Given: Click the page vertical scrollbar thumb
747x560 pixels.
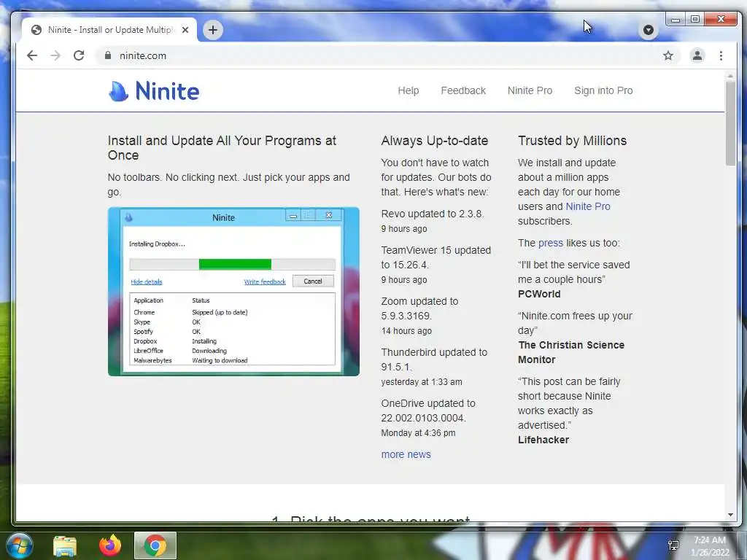Looking at the screenshot, I should pos(730,122).
